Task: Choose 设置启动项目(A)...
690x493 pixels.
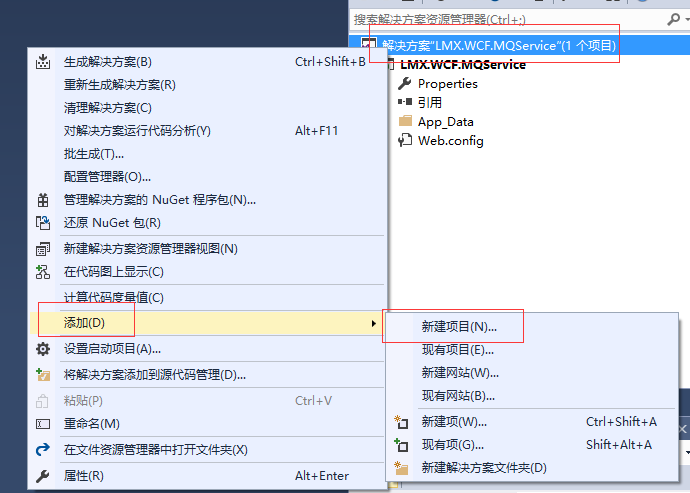Action: click(207, 349)
